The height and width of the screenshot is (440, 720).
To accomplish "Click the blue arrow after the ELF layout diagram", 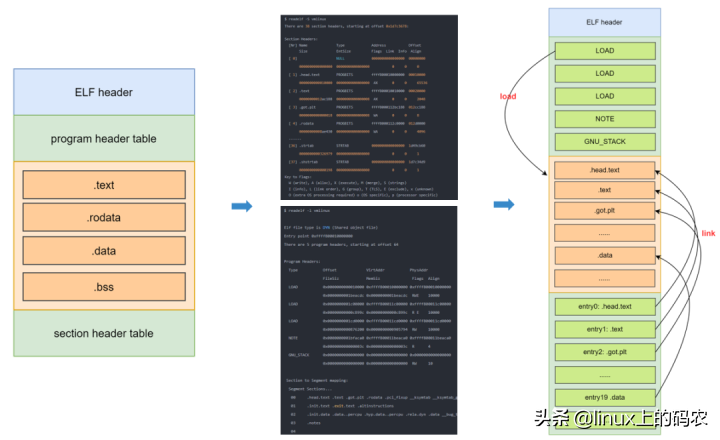I will point(242,206).
